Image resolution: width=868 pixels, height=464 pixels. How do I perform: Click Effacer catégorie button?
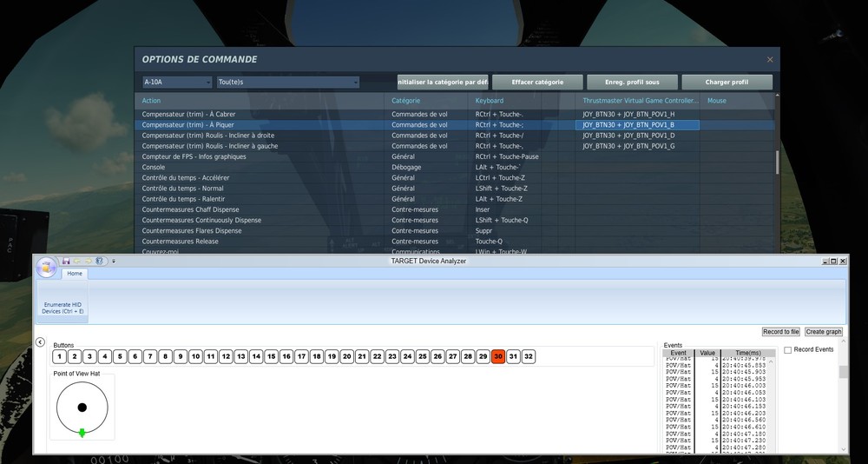(537, 82)
